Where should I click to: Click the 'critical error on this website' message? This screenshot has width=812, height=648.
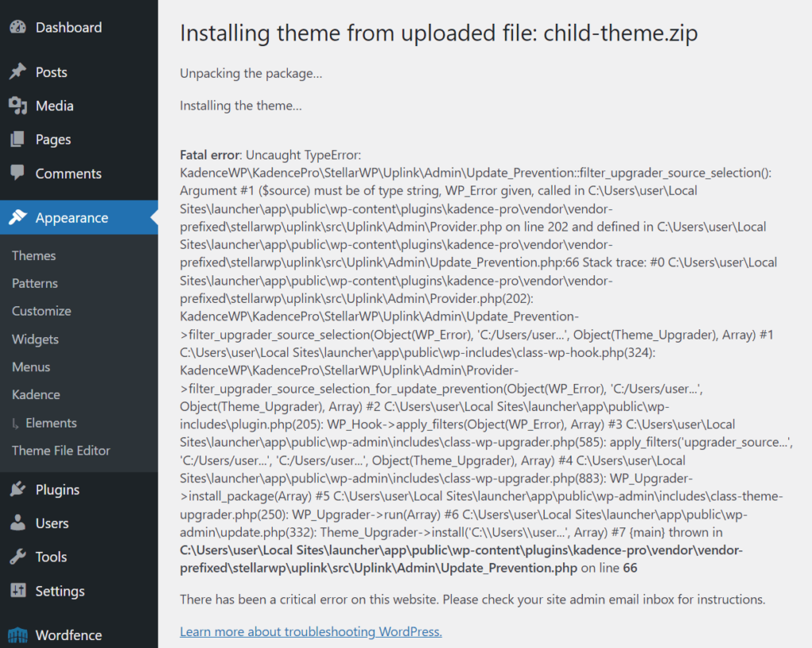coord(473,600)
